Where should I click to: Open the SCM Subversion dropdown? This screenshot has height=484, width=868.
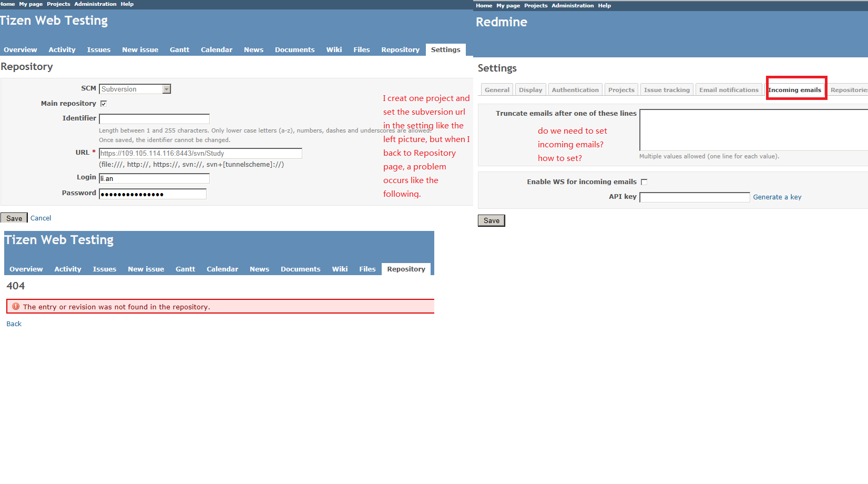pyautogui.click(x=135, y=89)
